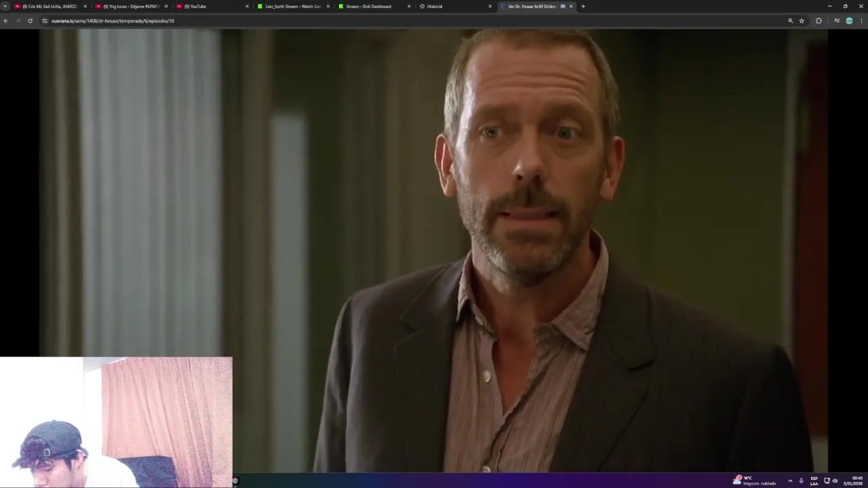
Task: Close the Lian_Sorth Stream tab
Action: 328,6
